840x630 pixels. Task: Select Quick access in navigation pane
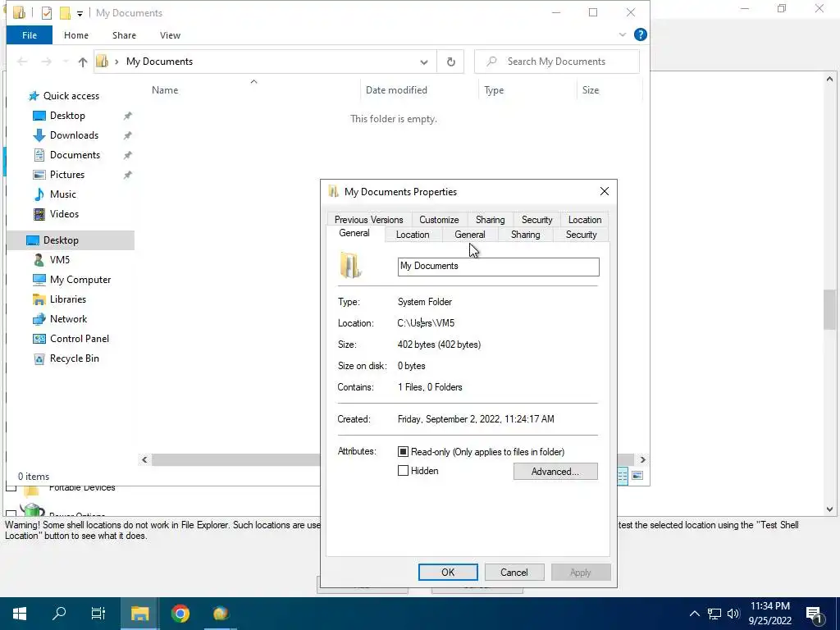coord(71,96)
